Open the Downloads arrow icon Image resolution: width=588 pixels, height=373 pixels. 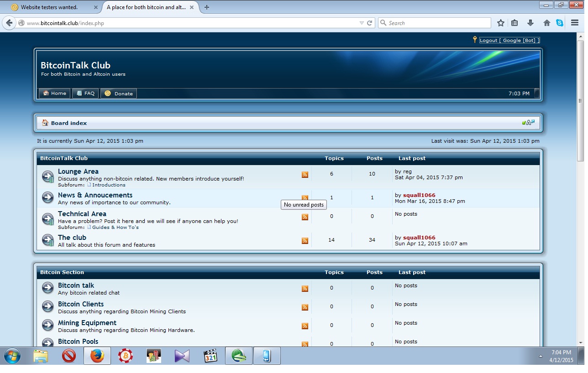pos(530,23)
